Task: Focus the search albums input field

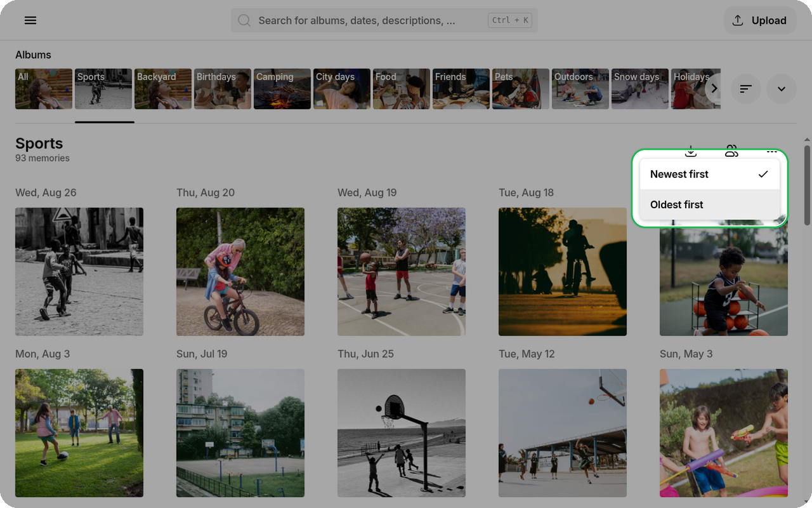Action: [x=384, y=20]
